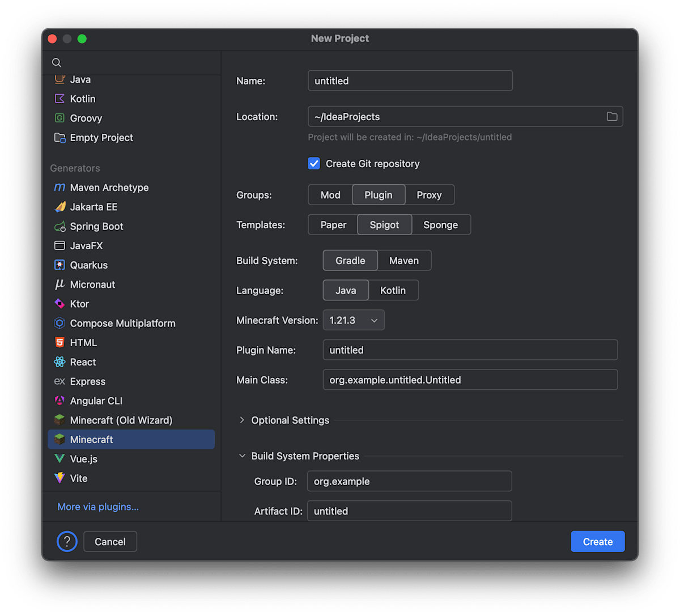Open help with question mark button

[67, 541]
